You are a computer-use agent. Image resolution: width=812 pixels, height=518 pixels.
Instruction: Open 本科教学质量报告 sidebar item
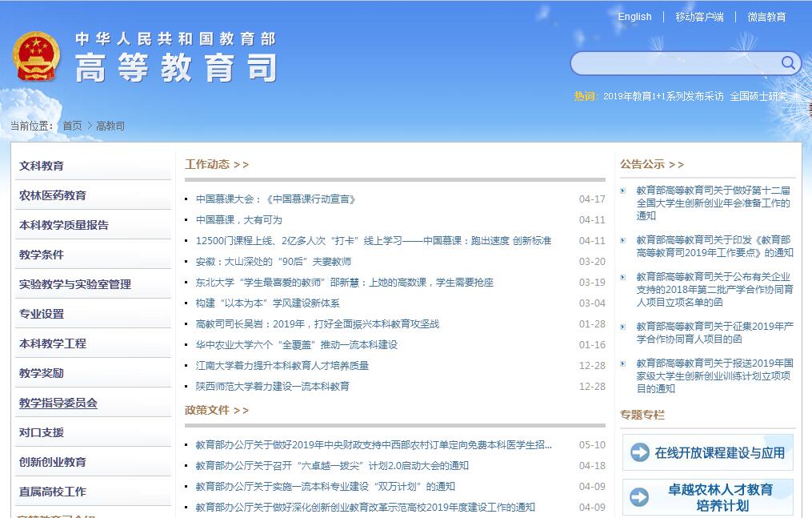coord(64,226)
